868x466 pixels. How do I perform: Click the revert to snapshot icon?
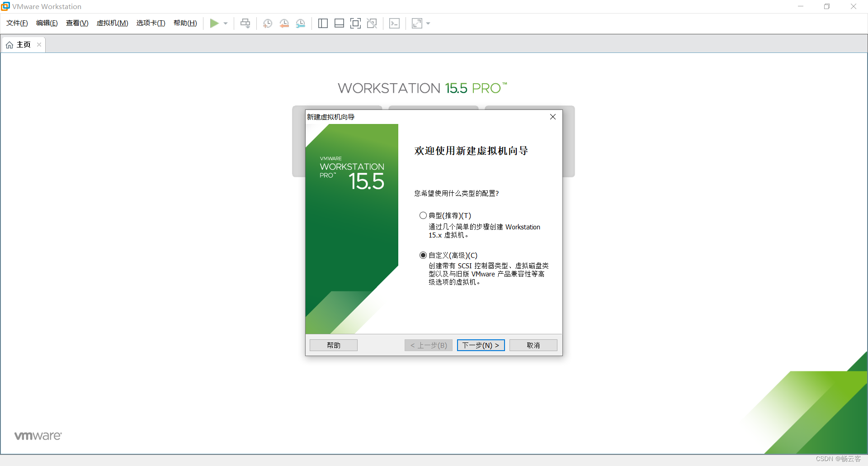click(x=284, y=24)
